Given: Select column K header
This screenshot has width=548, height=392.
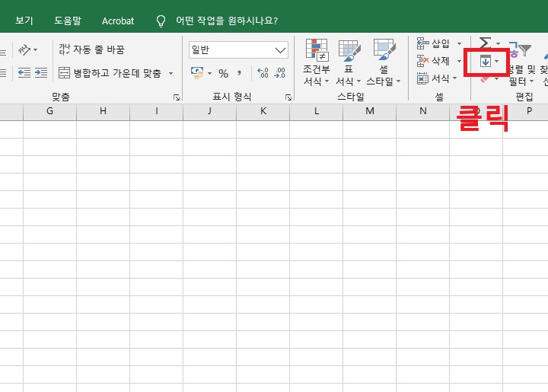Looking at the screenshot, I should tap(263, 111).
